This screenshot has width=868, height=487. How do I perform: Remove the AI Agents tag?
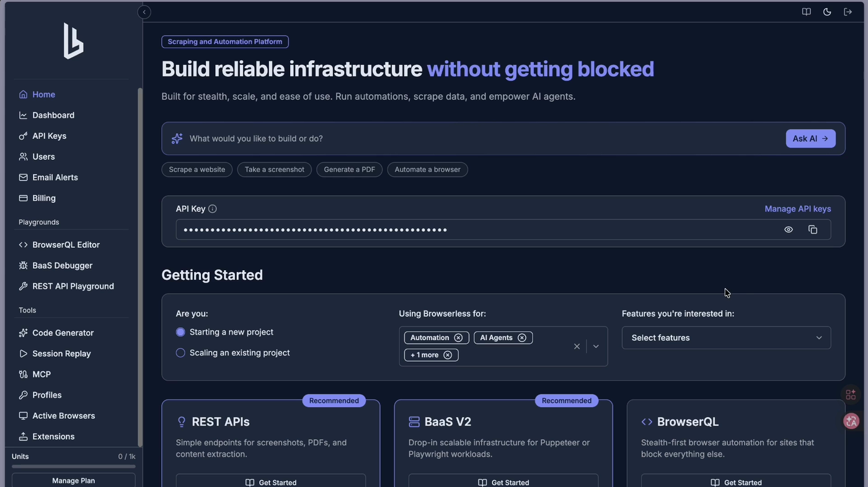pyautogui.click(x=522, y=338)
